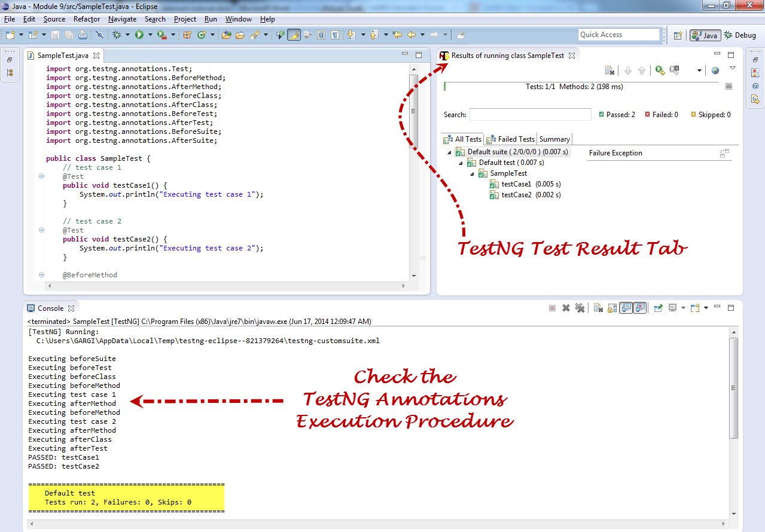This screenshot has height=532, width=765.
Task: Click the Debug bug icon in toolbar
Action: pos(117,35)
